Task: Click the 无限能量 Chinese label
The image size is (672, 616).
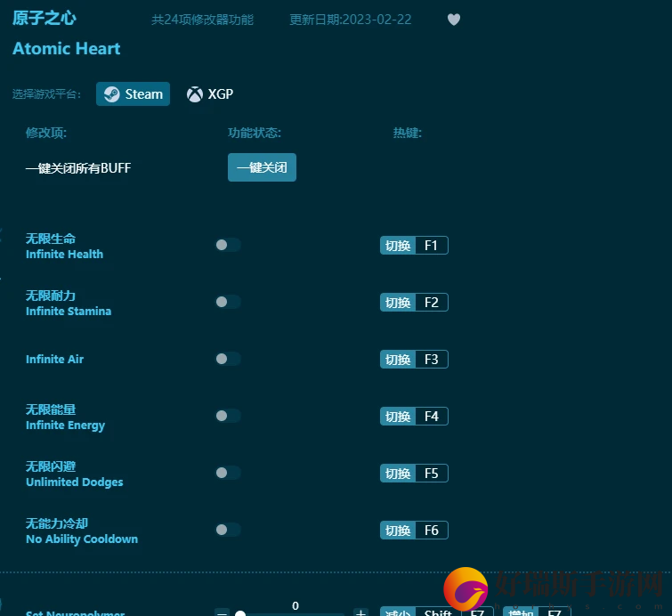Action: tap(51, 409)
